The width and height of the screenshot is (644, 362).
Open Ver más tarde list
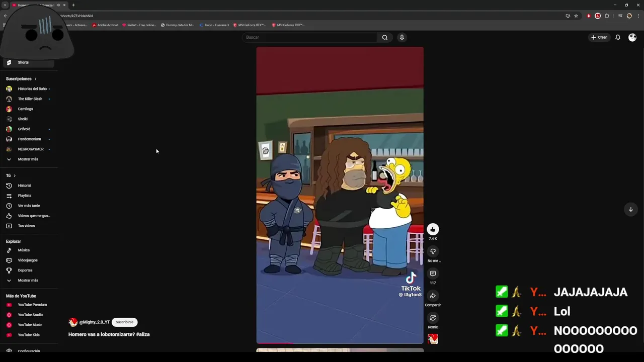point(29,206)
